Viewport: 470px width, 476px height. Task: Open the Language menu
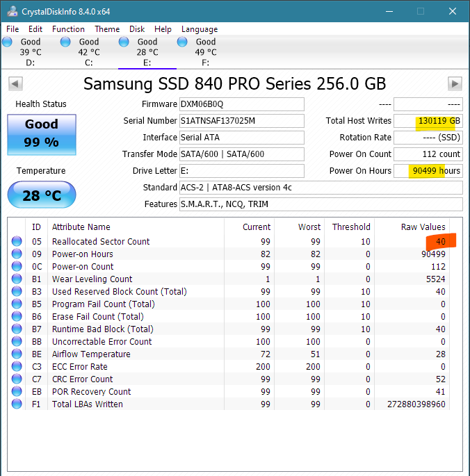(x=200, y=29)
